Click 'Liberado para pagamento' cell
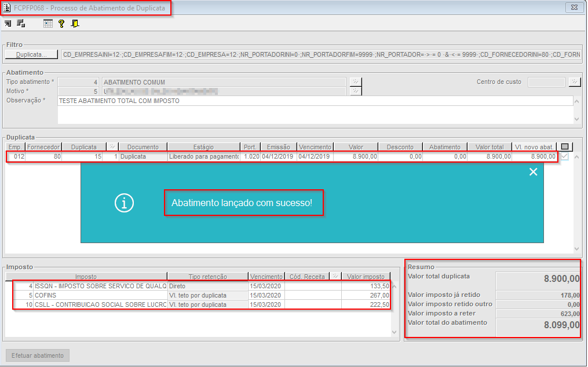This screenshot has height=367, width=588. pyautogui.click(x=203, y=156)
